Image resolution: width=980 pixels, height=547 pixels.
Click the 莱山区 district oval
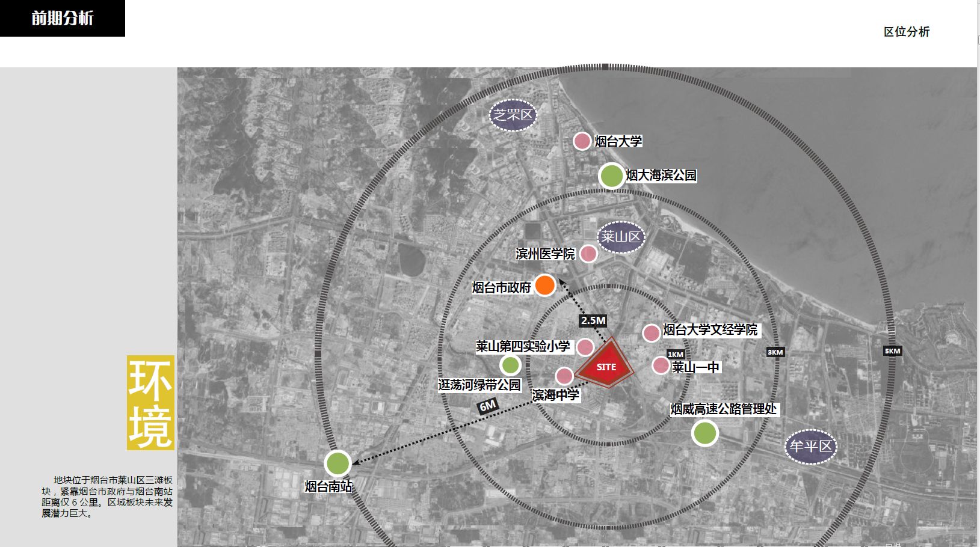tap(621, 237)
